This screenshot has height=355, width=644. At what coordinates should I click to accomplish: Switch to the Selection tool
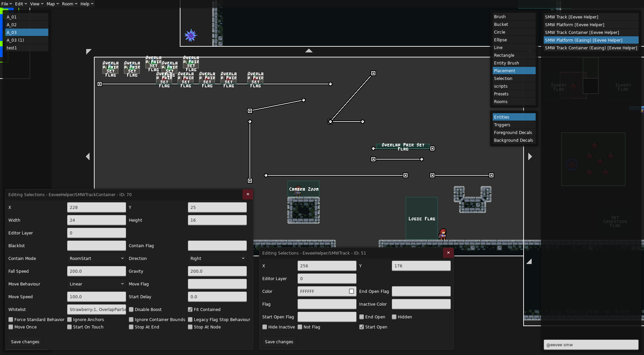click(x=514, y=79)
